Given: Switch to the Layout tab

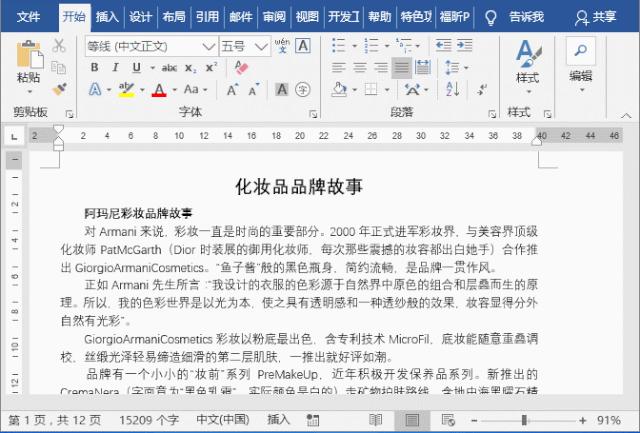Looking at the screenshot, I should point(174,17).
